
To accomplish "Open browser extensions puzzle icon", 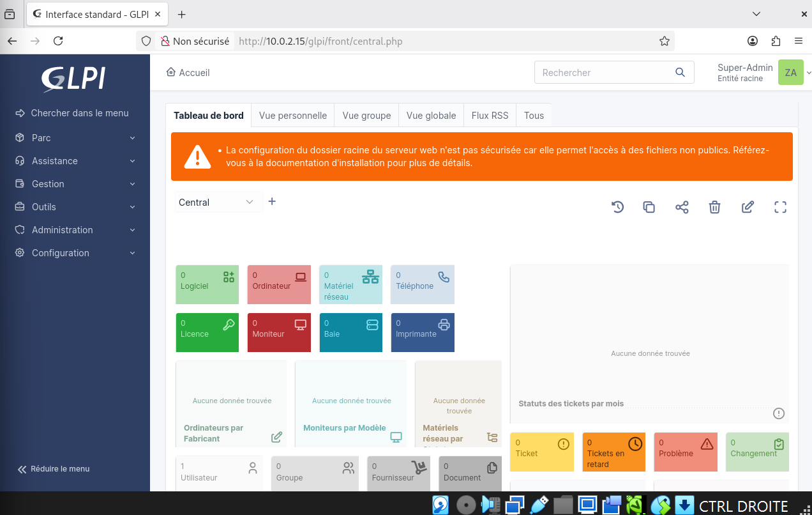I will [776, 41].
